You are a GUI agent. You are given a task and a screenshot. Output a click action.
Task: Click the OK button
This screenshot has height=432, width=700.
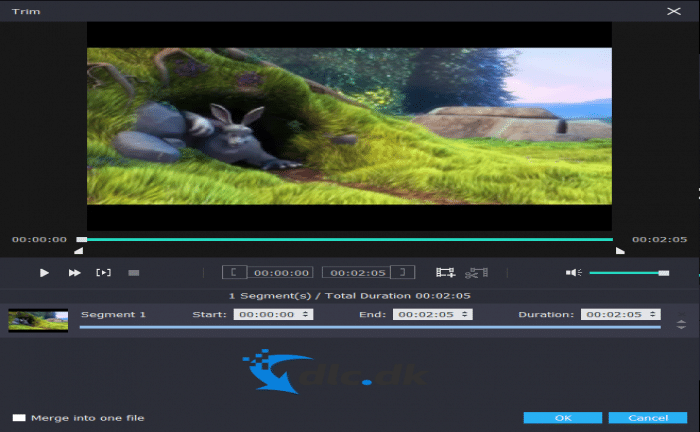coord(562,417)
